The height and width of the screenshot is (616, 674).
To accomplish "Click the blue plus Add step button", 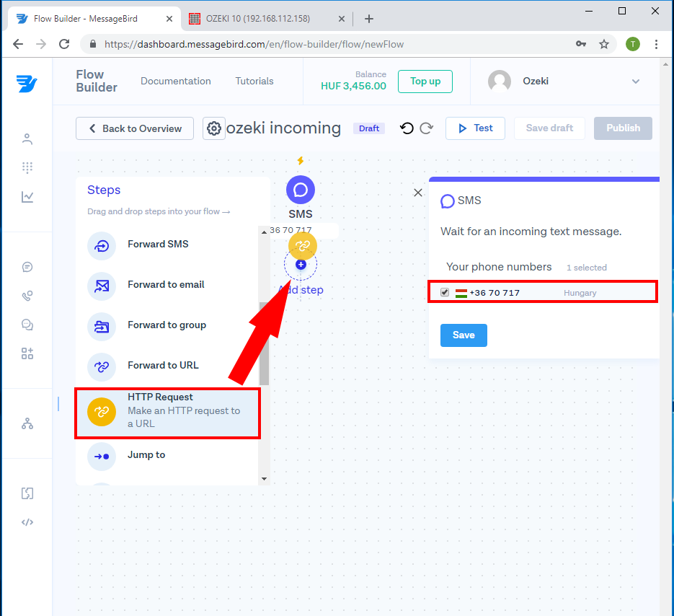I will (301, 265).
